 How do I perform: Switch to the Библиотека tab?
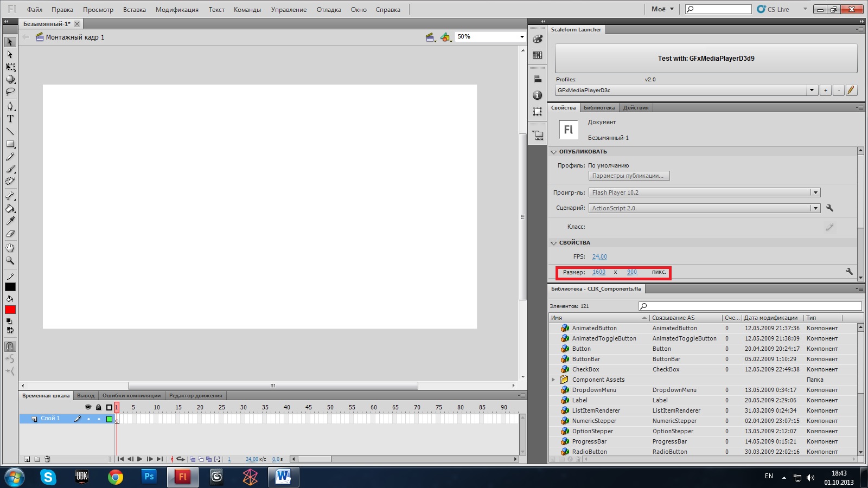point(599,108)
